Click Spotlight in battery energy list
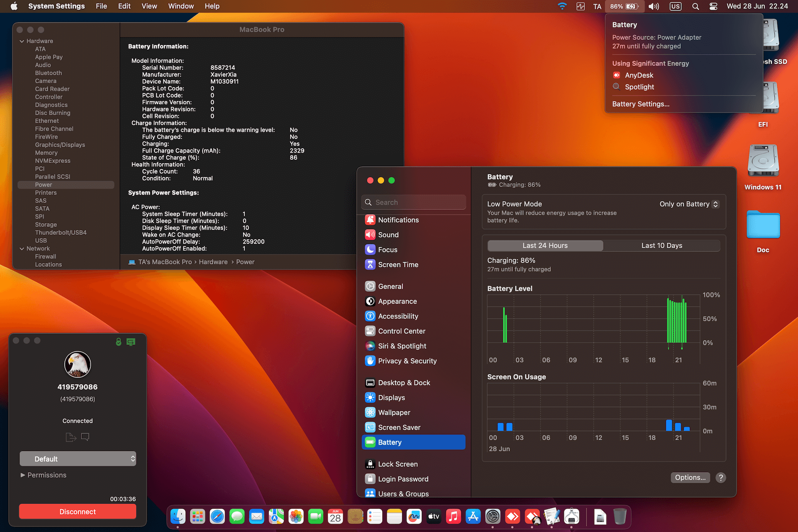Viewport: 798px width, 532px height. point(639,87)
